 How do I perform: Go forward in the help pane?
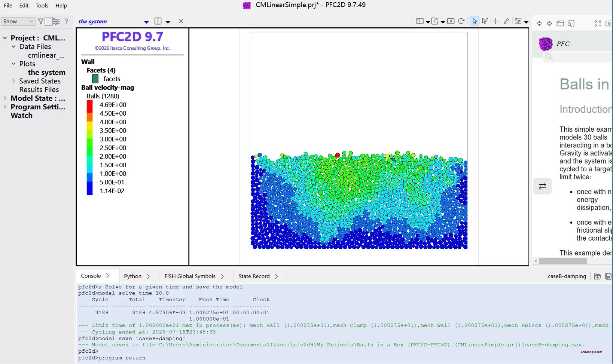point(549,24)
